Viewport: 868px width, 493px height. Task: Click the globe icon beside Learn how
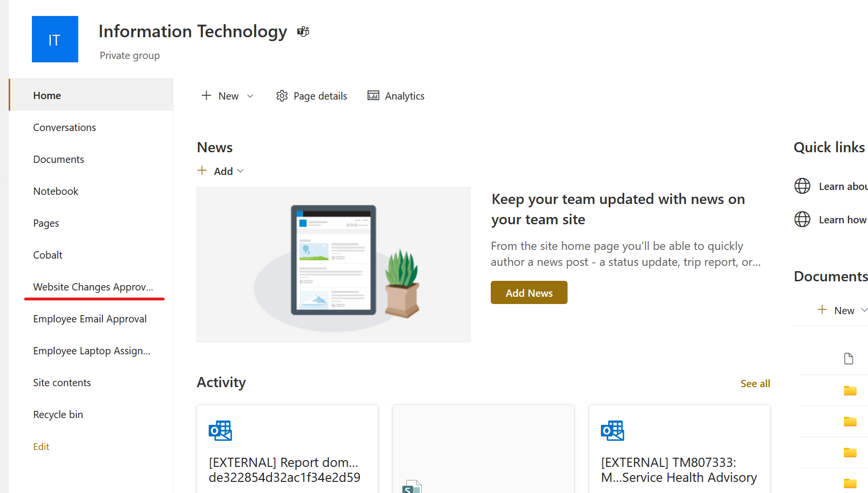click(802, 219)
